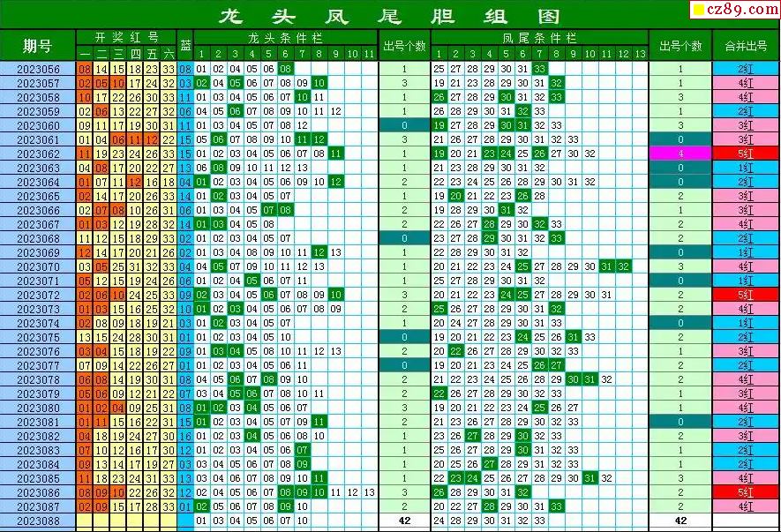
Task: Click green highlighted 08 in row 2023056
Action: (285, 69)
